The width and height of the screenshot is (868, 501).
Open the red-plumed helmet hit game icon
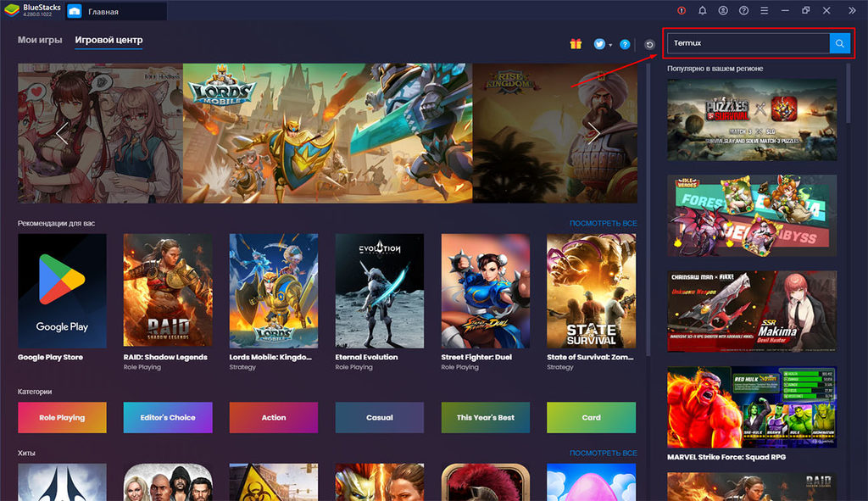(486, 482)
